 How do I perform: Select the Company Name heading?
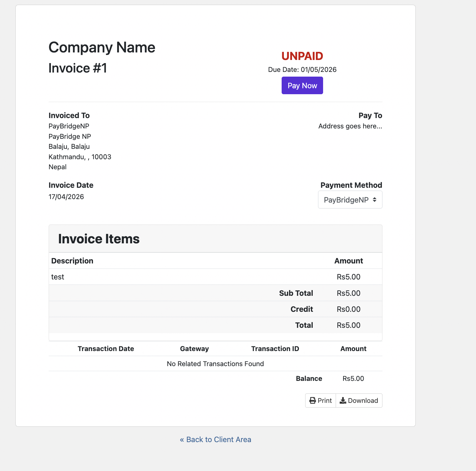pos(102,47)
